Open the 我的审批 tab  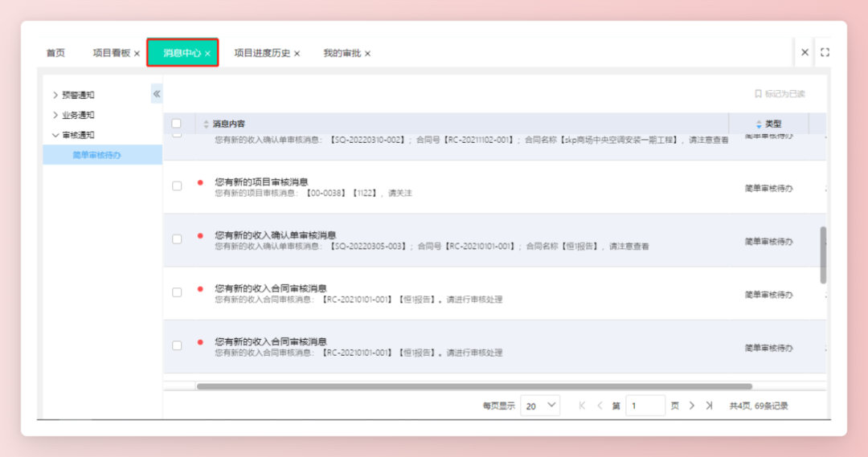[342, 53]
